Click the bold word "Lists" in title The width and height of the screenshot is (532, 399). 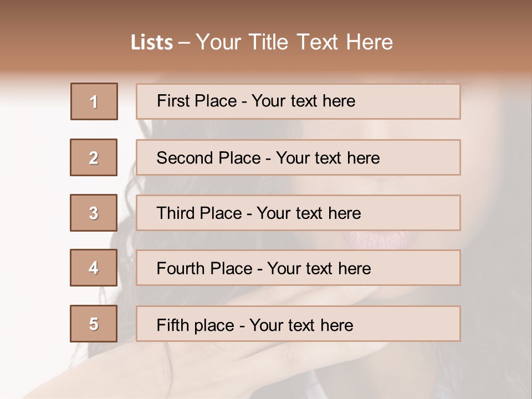(x=152, y=43)
